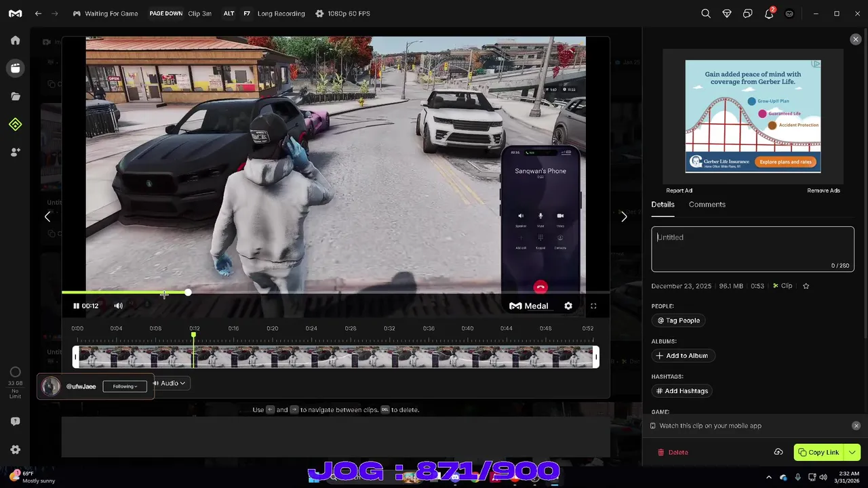
Task: Open the Medal home sidebar icon
Action: click(x=15, y=40)
